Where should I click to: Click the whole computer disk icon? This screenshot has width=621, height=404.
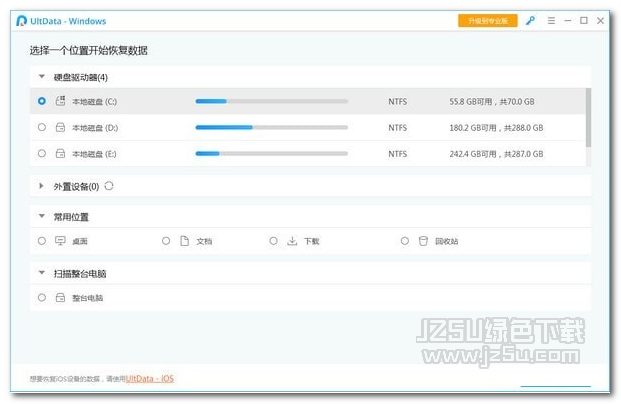pyautogui.click(x=60, y=297)
